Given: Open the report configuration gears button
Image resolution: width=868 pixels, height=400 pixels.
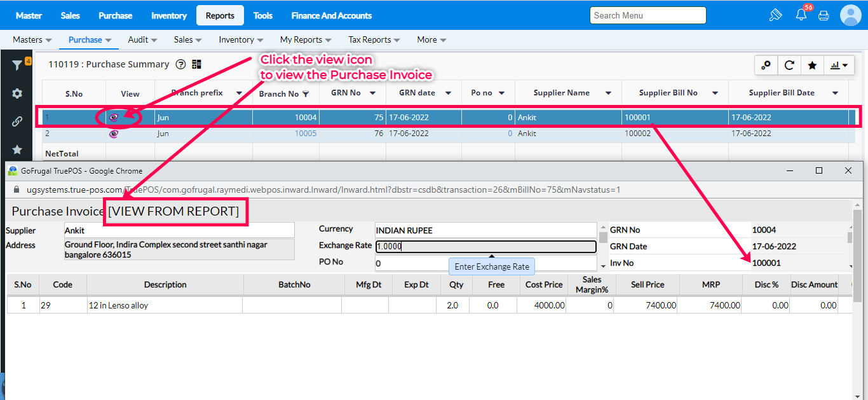Looking at the screenshot, I should [766, 65].
